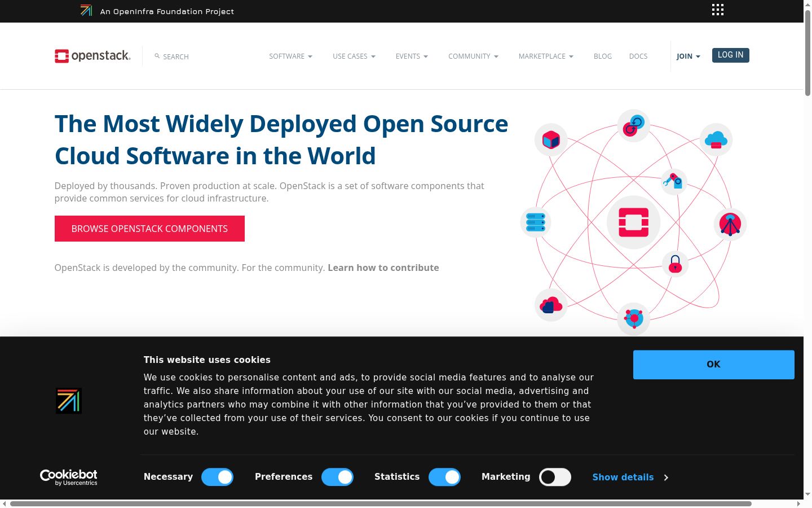Click the scroll down arrow of vertical scrollbar
This screenshot has width=812, height=508.
coord(807,494)
